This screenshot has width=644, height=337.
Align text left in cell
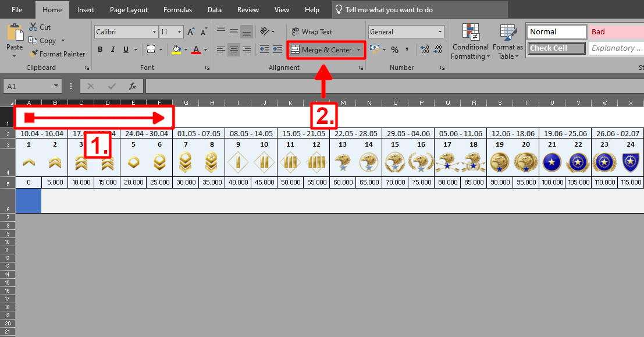point(221,49)
